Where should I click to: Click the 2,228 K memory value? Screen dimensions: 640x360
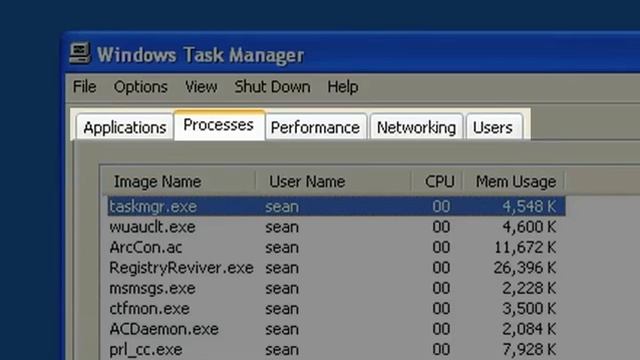point(529,288)
